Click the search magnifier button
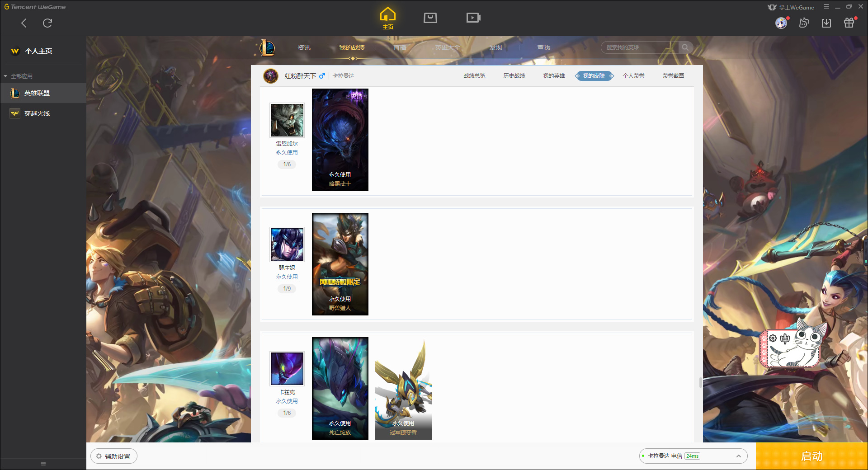 click(x=685, y=47)
